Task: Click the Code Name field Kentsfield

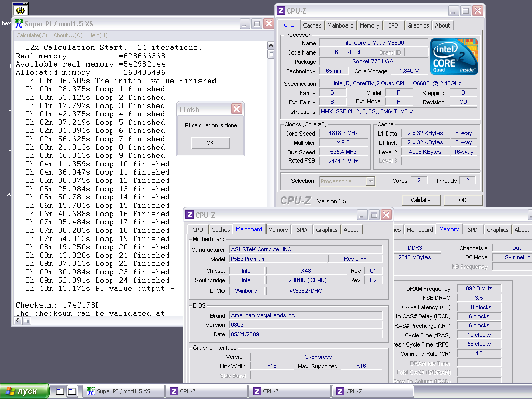Action: click(347, 52)
